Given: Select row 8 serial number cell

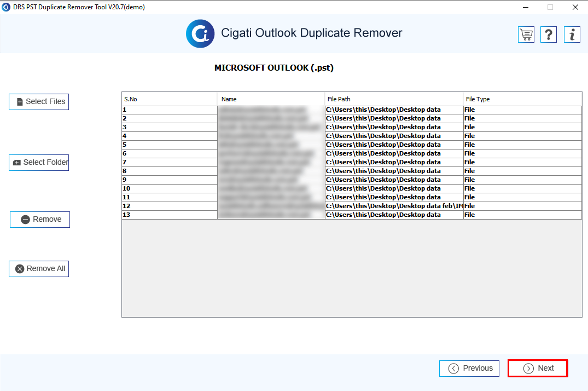Looking at the screenshot, I should [x=170, y=171].
